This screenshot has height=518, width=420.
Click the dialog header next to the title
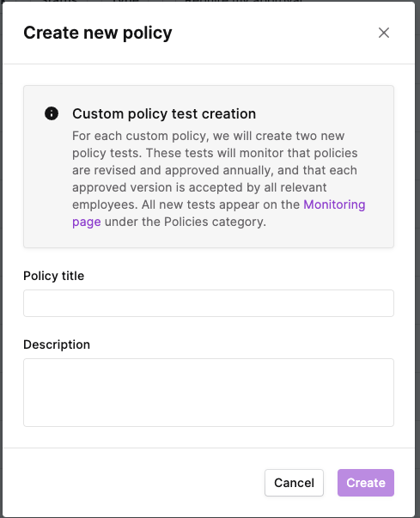(274, 33)
